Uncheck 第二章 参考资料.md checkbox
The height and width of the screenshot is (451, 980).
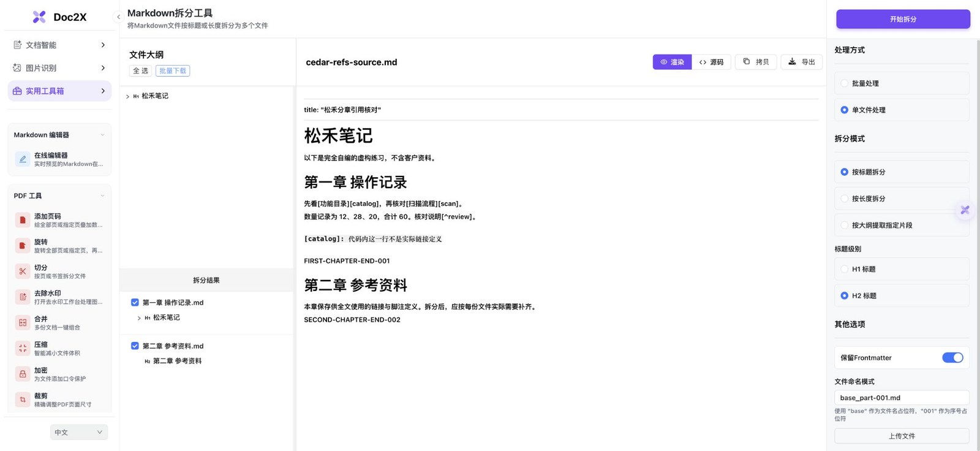pos(135,346)
